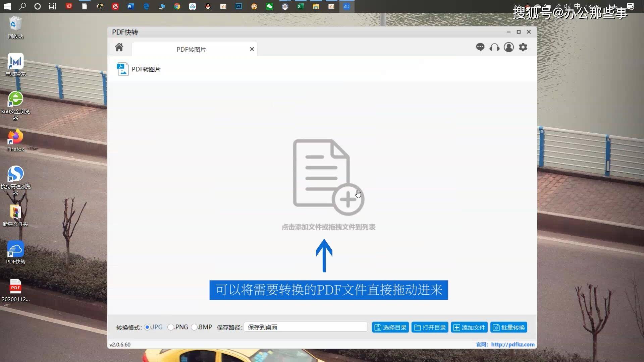
Task: Click 选择目录 to choose output folder
Action: (390, 327)
